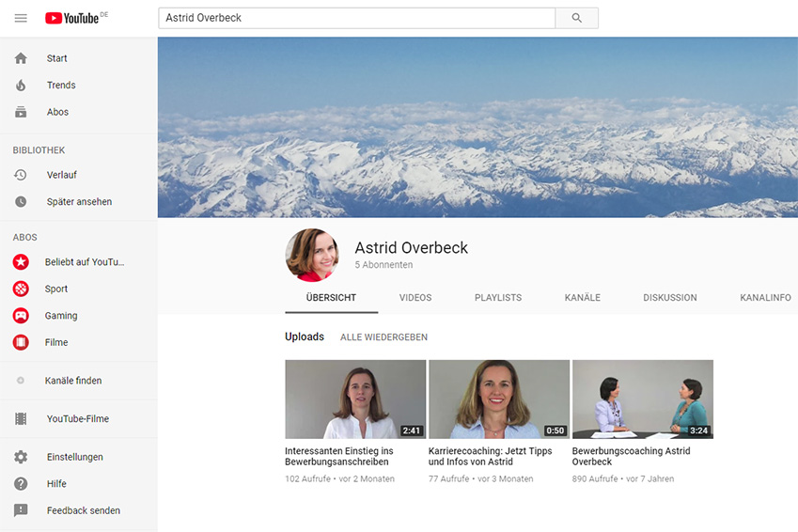Click the search field containing Astrid Overbeck
Viewport: 798px width, 532px height.
pos(357,18)
